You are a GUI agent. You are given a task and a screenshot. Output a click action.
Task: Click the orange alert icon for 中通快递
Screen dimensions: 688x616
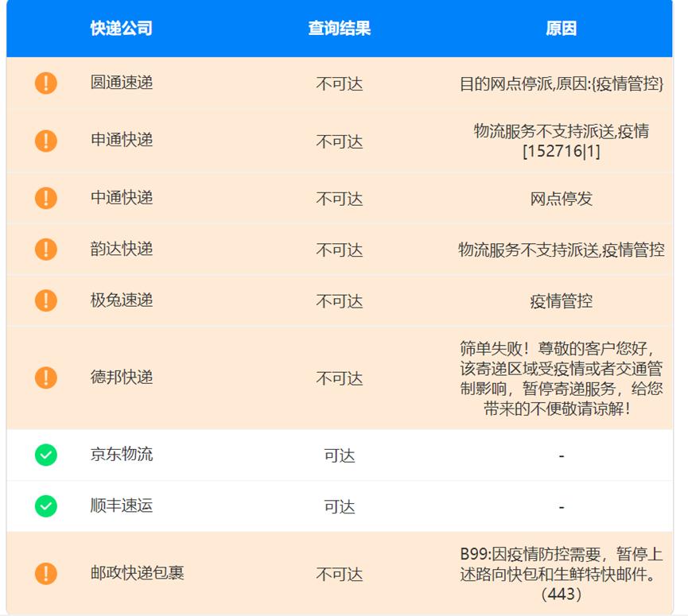46,198
